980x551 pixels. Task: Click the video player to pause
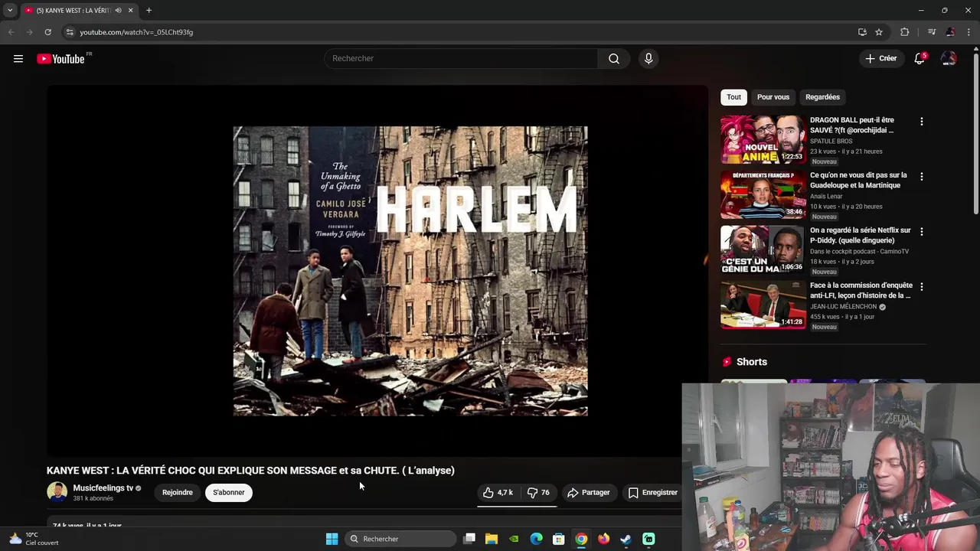coord(377,271)
